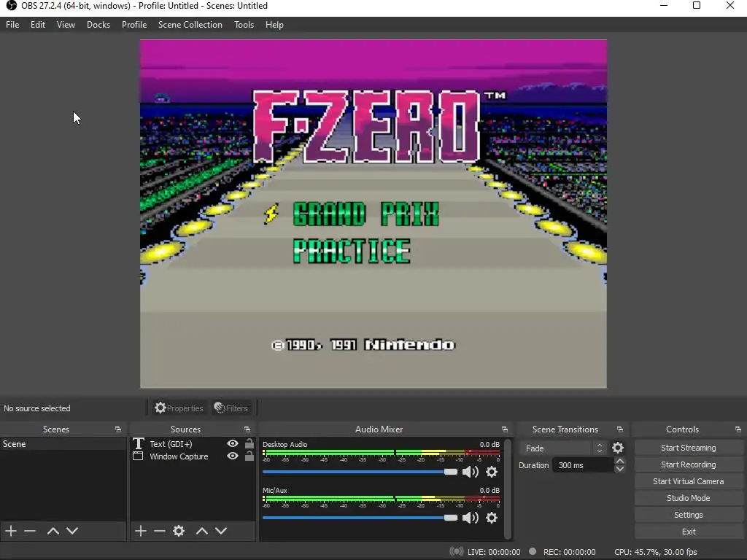The image size is (747, 560).
Task: Open the Edit menu
Action: 38,25
